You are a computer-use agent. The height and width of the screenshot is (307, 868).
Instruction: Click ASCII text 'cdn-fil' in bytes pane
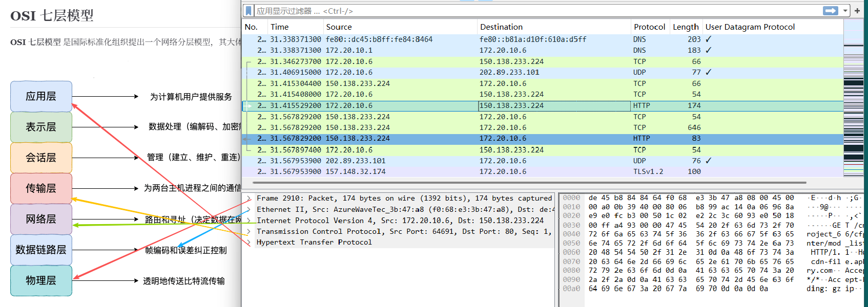pos(825,261)
